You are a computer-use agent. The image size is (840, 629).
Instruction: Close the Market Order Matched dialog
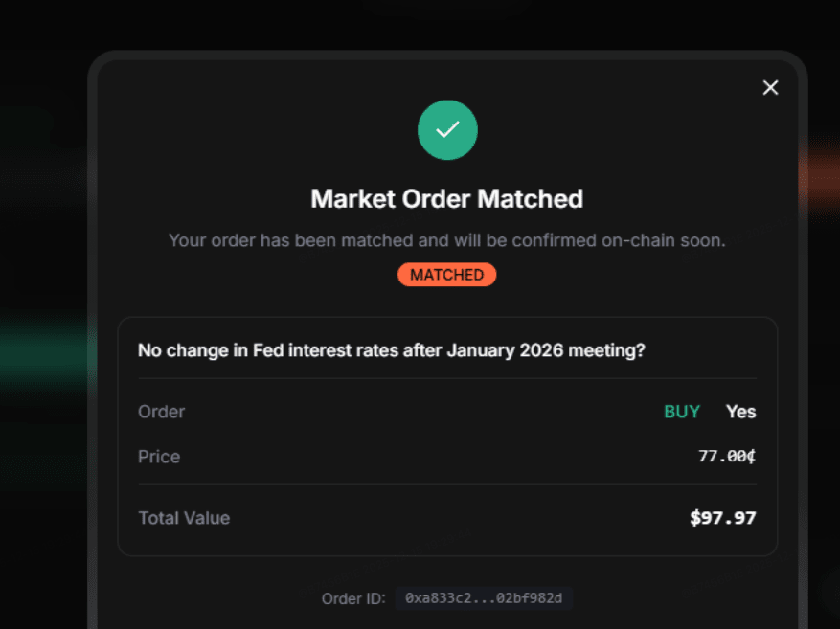pyautogui.click(x=770, y=88)
